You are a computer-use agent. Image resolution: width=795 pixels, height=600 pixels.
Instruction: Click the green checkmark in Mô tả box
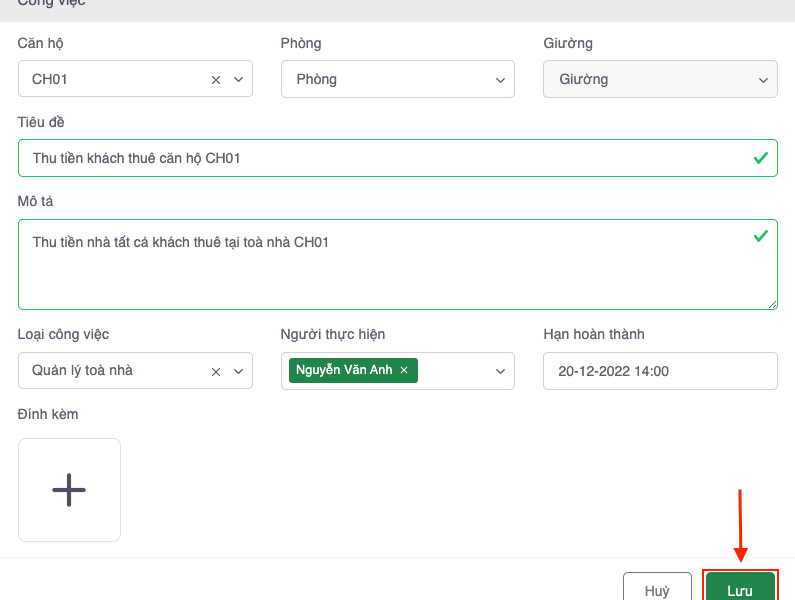(760, 236)
